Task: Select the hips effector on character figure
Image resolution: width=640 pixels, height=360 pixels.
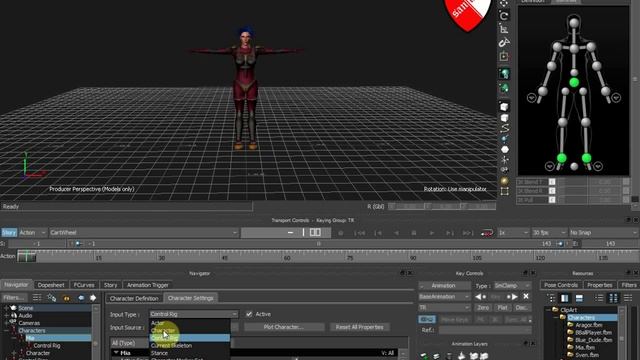Action: click(x=574, y=82)
